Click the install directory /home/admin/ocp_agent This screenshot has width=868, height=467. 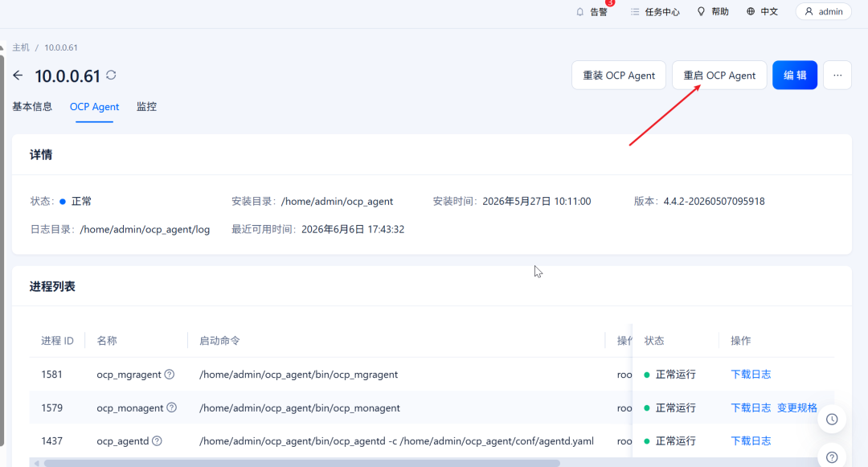(x=337, y=202)
